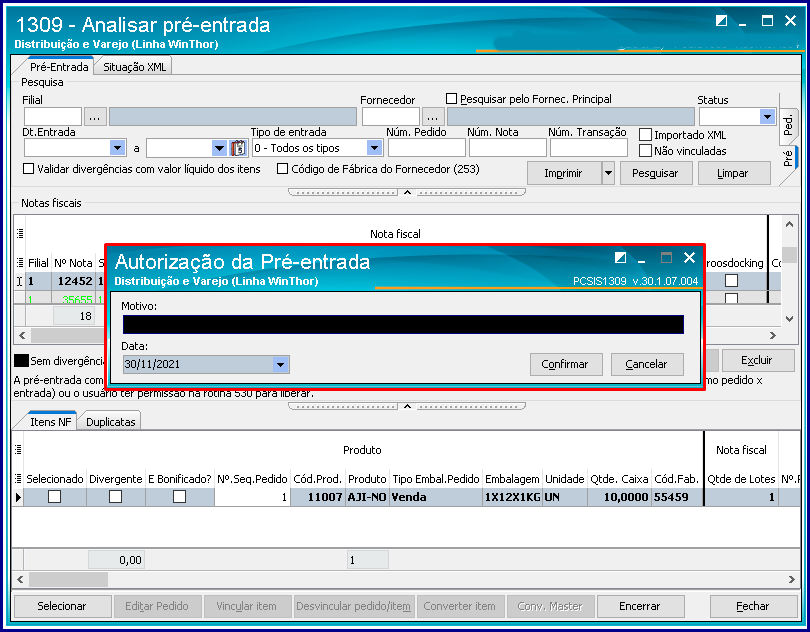The height and width of the screenshot is (632, 810).
Task: Enable Pesquisar pelo Fornec. Principal
Action: [x=451, y=99]
